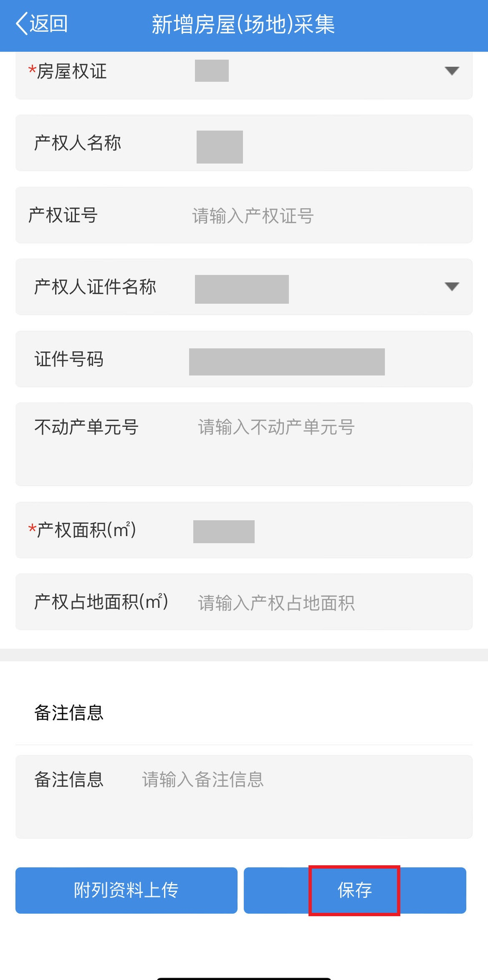This screenshot has width=488, height=980.
Task: Tap the 返回 back link
Action: (x=48, y=24)
